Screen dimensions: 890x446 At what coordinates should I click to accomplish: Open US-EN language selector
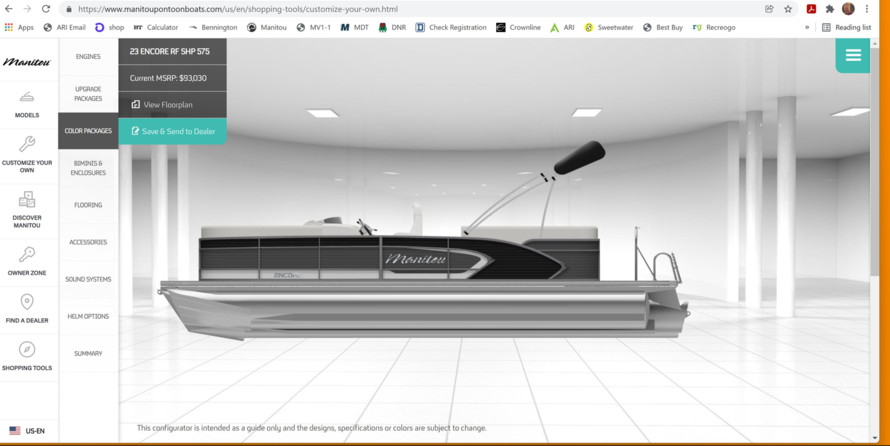click(x=27, y=431)
